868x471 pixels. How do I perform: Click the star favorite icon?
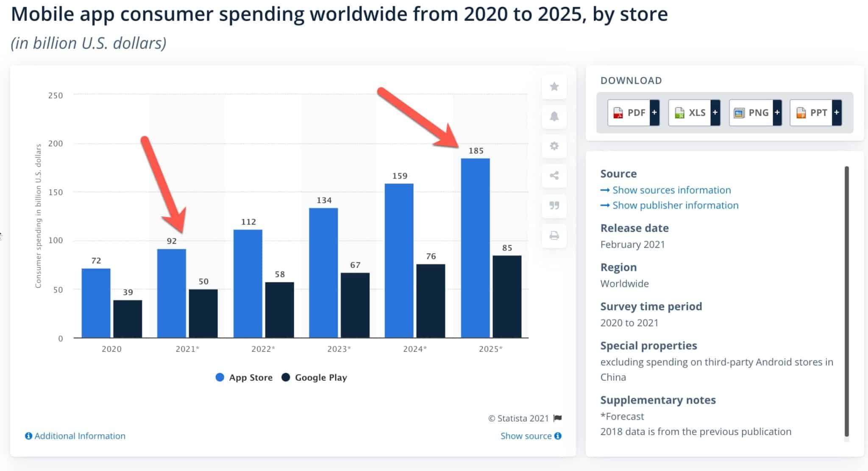tap(554, 87)
